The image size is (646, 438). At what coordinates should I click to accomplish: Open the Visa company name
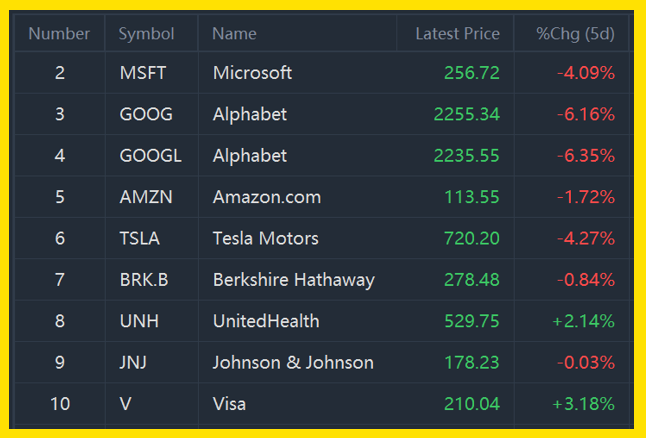click(229, 404)
